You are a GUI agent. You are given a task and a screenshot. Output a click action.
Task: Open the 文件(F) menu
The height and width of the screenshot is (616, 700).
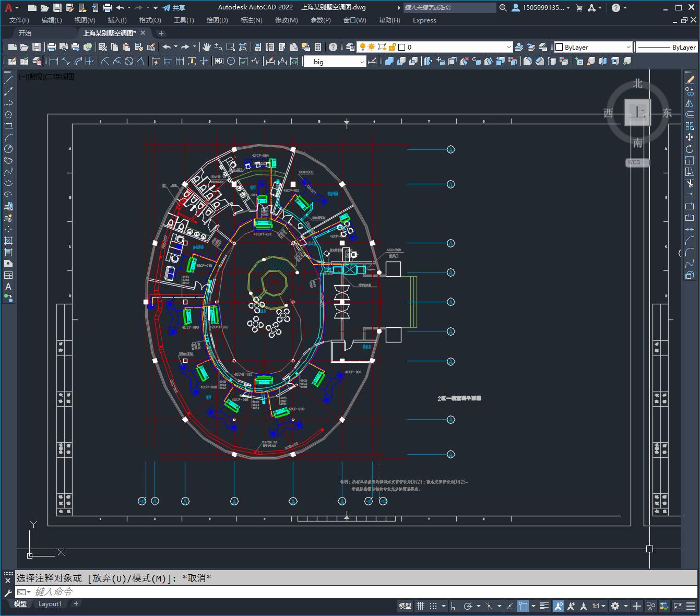click(19, 20)
